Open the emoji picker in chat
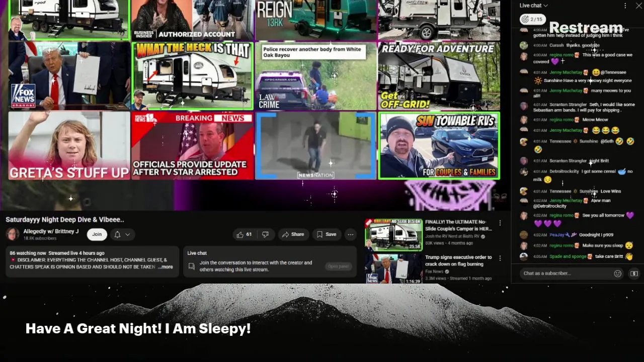 [x=618, y=274]
